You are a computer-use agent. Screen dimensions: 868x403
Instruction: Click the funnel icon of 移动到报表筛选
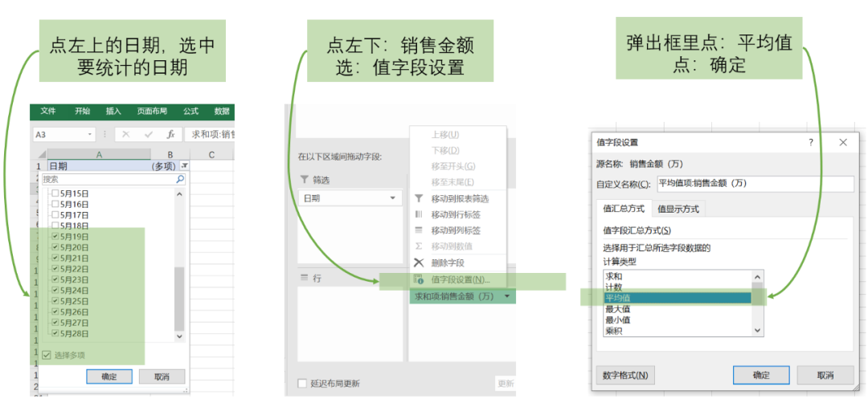419,198
